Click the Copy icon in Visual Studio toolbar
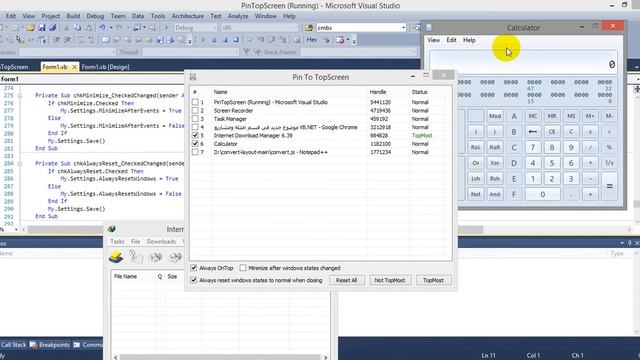This screenshot has width=640, height=360. (77, 28)
